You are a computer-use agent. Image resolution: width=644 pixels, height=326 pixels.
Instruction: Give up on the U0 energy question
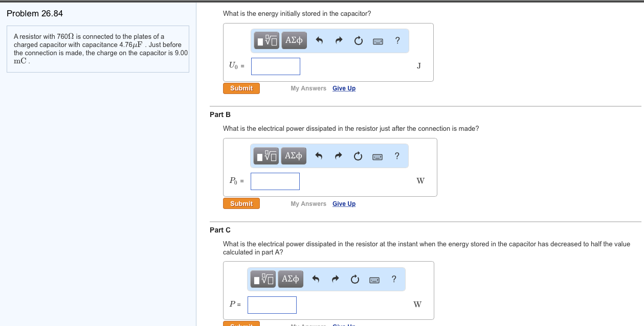click(x=344, y=88)
